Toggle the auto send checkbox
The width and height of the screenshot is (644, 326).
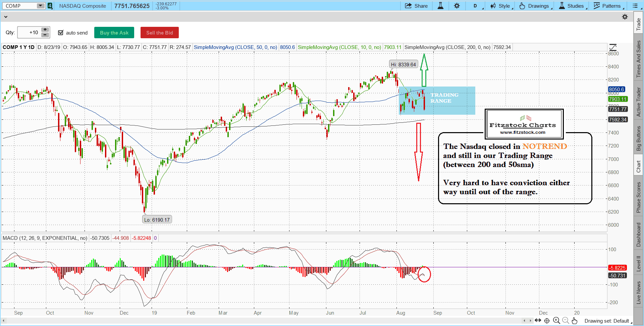click(x=61, y=33)
